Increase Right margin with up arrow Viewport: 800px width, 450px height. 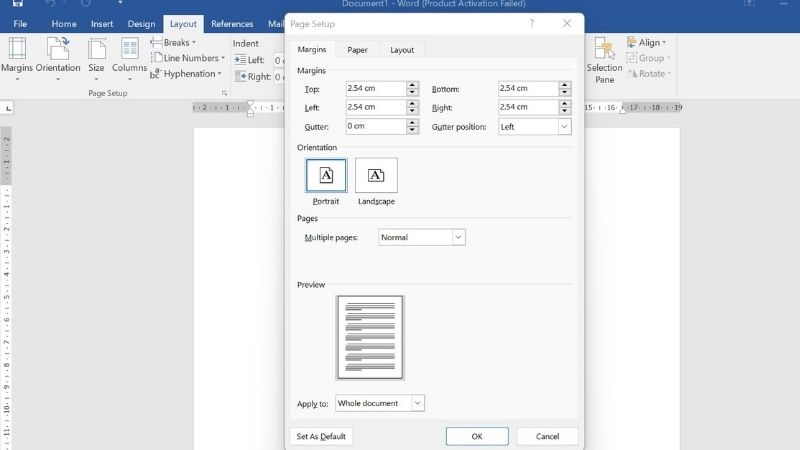[x=564, y=104]
